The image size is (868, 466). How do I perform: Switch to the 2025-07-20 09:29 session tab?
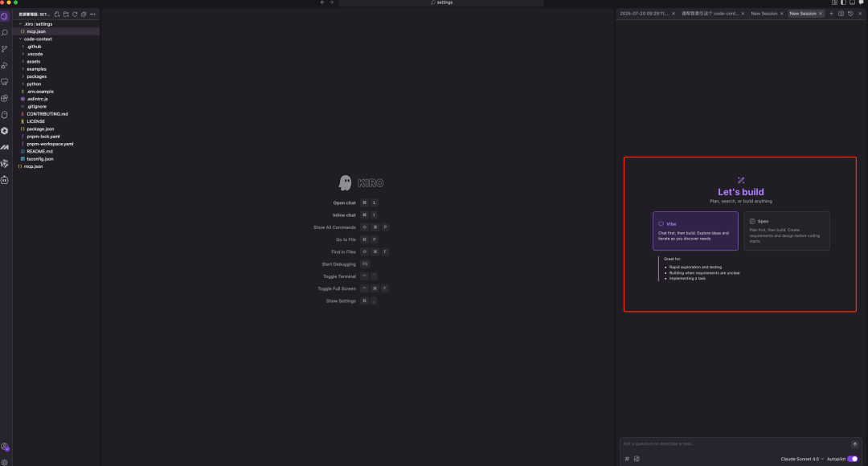pyautogui.click(x=645, y=14)
